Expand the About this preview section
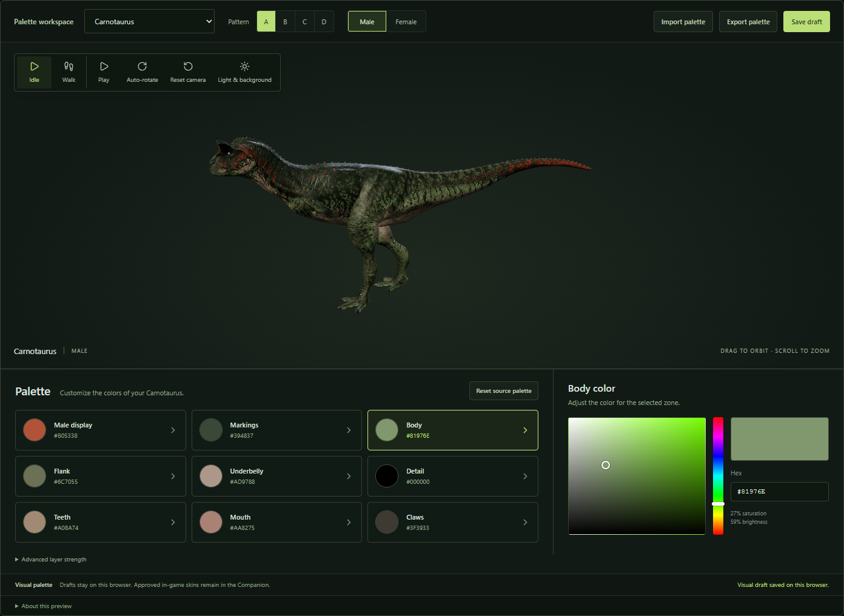Image resolution: width=844 pixels, height=616 pixels. (x=44, y=606)
